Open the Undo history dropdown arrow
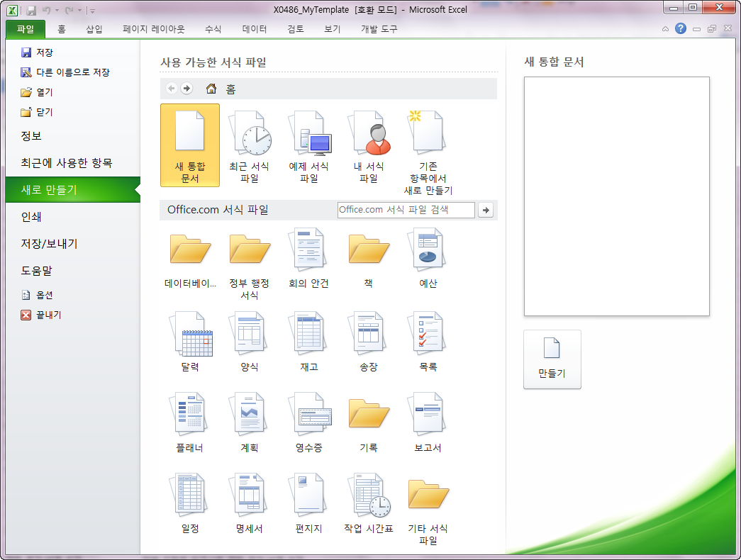 (x=57, y=10)
